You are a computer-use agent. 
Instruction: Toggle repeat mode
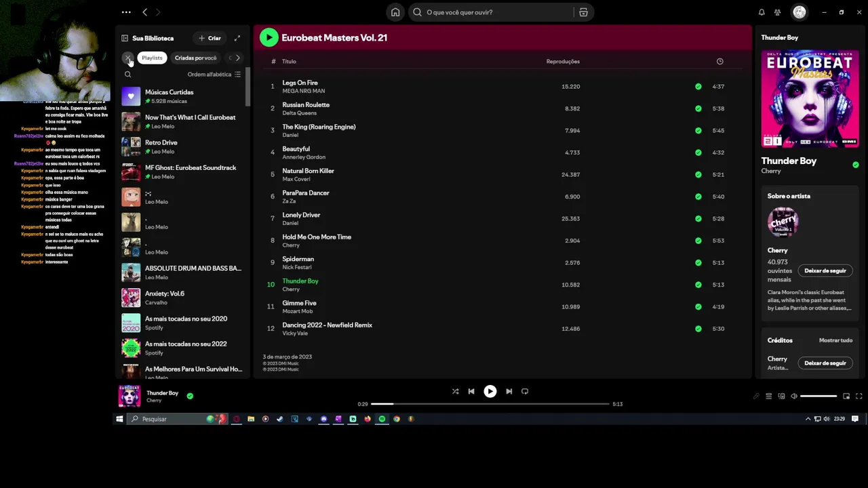[525, 392]
